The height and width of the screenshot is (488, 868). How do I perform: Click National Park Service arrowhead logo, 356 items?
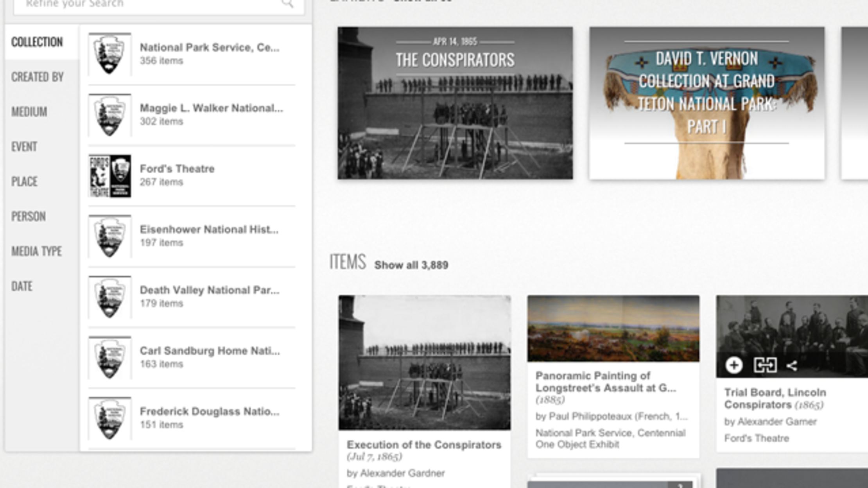point(110,54)
